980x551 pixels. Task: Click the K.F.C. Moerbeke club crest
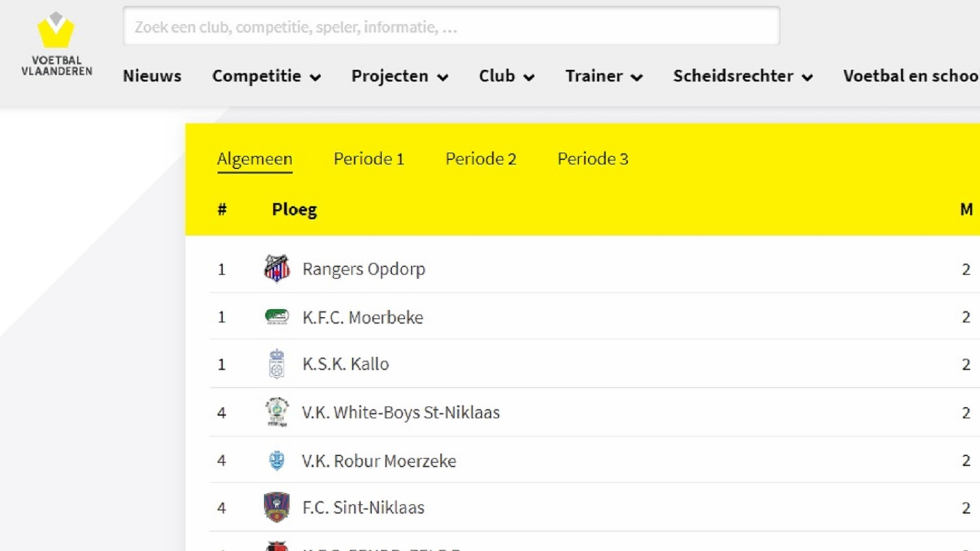(x=277, y=317)
